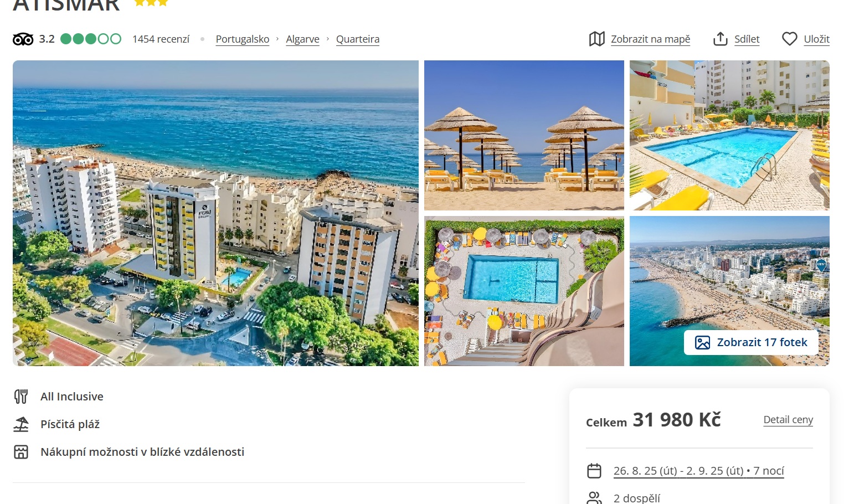Click the heart icon to save the hotel
The height and width of the screenshot is (504, 844).
point(789,39)
